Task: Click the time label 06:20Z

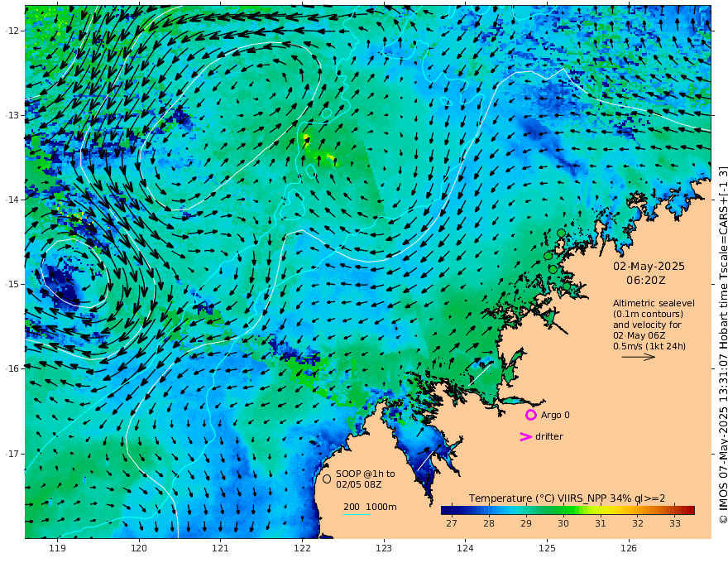Action: click(x=645, y=281)
